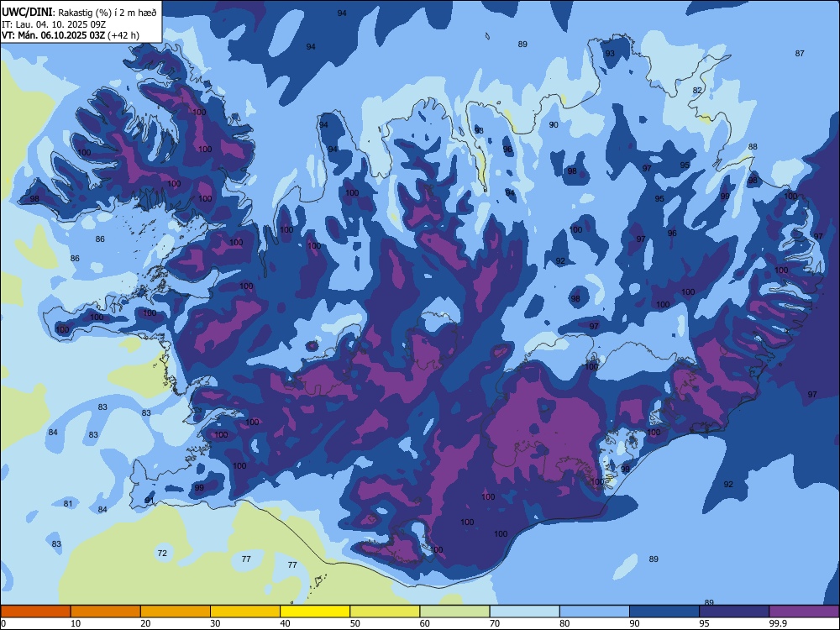
Task: Click the amber 30–40 legend swatch
Action: click(x=245, y=612)
